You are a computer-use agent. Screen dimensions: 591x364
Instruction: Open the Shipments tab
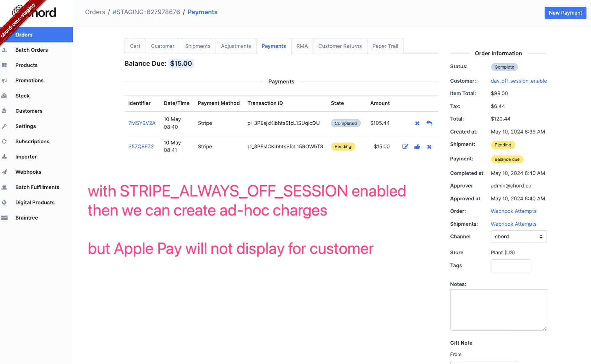198,46
